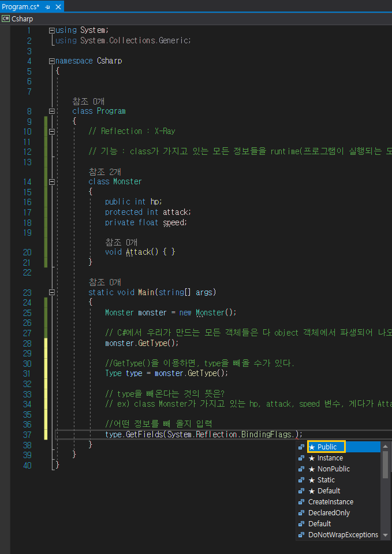Collapse the Main method block
This screenshot has height=554, width=392.
click(x=52, y=292)
